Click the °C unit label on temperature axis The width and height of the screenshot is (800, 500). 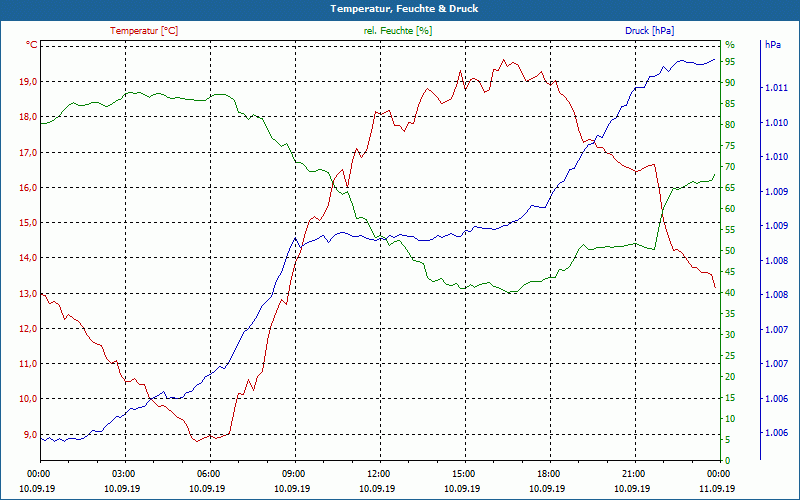click(x=32, y=45)
